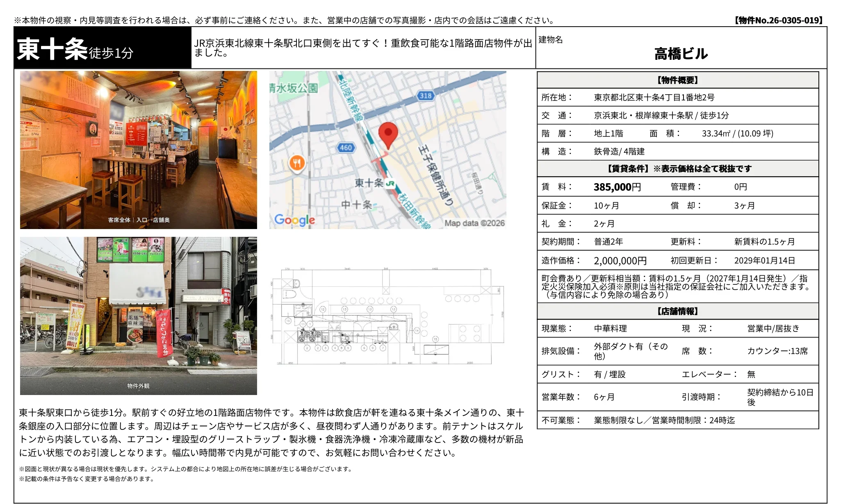This screenshot has height=504, width=843.
Task: Select equipment number 15 circle in the floor plan
Action: [x=435, y=339]
